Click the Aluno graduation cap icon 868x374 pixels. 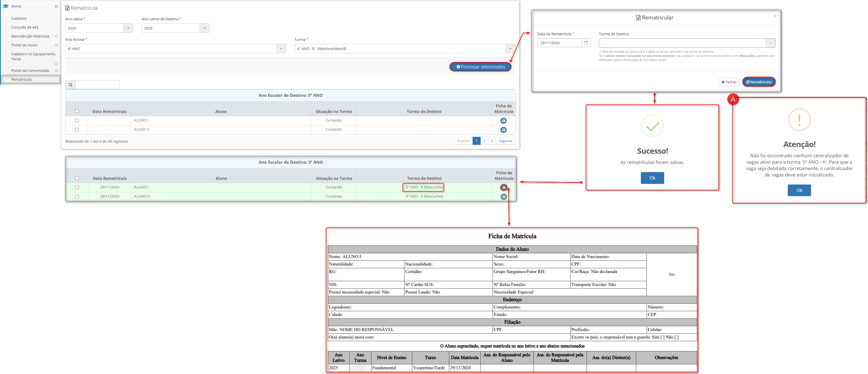[x=5, y=6]
